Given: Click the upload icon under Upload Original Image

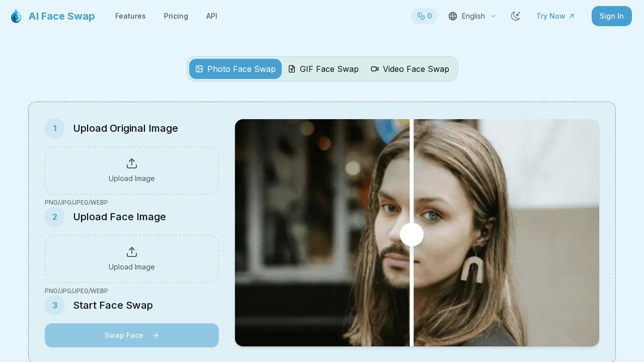Looking at the screenshot, I should 131,163.
